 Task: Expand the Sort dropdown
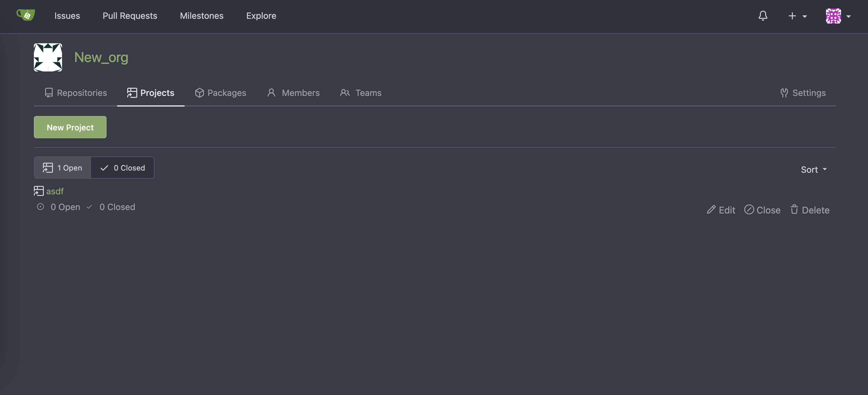pyautogui.click(x=814, y=170)
